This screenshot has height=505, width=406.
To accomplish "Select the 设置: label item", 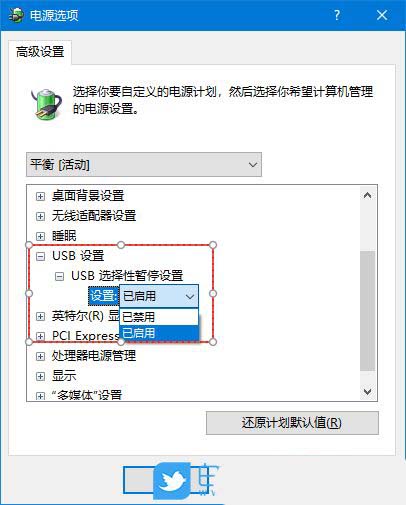I will pos(104,296).
